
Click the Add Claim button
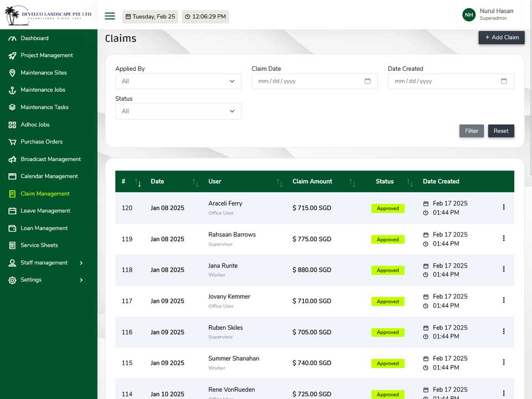502,38
